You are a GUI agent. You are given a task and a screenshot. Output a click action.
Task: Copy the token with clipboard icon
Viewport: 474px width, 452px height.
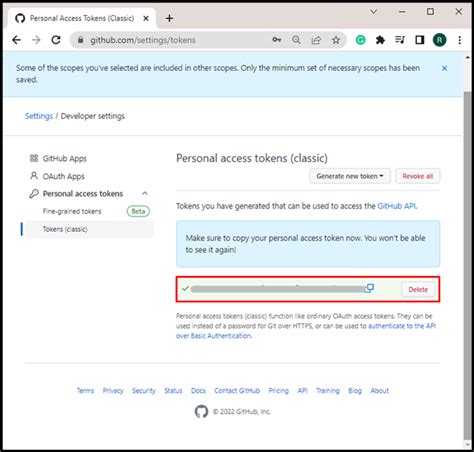coord(369,288)
